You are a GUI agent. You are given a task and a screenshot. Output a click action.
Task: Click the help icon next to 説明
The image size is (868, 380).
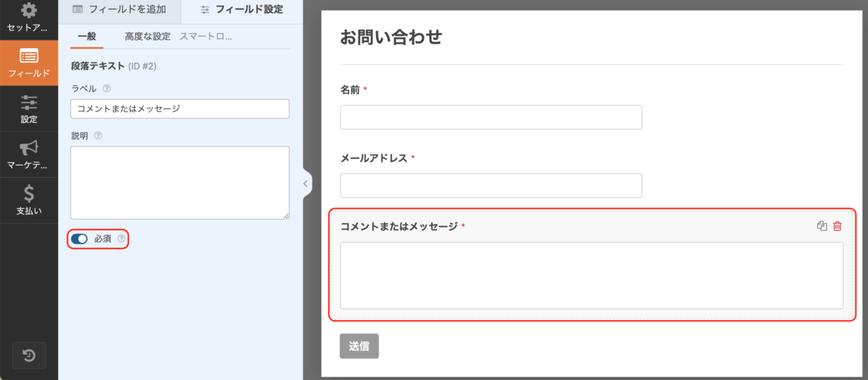(x=98, y=135)
